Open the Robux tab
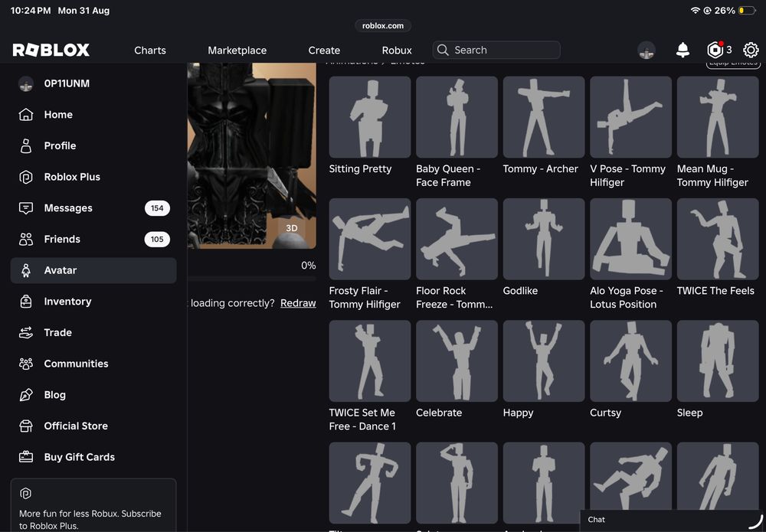766x532 pixels. coord(397,51)
